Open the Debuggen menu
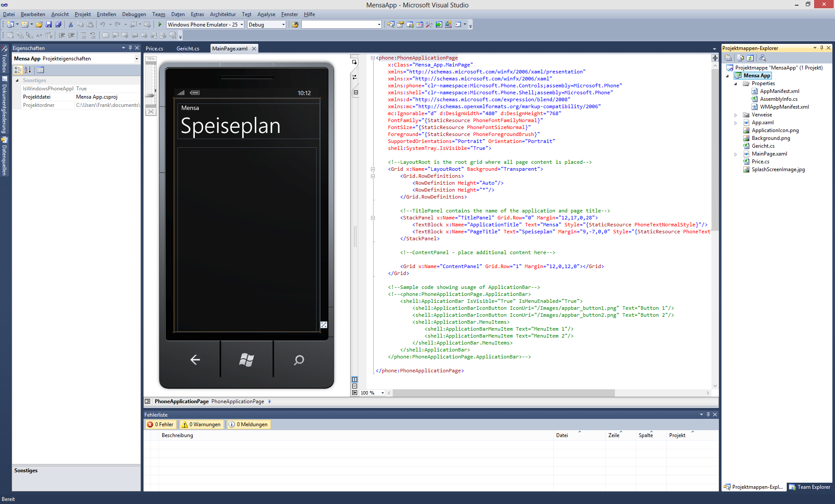The width and height of the screenshot is (835, 504). pyautogui.click(x=134, y=14)
